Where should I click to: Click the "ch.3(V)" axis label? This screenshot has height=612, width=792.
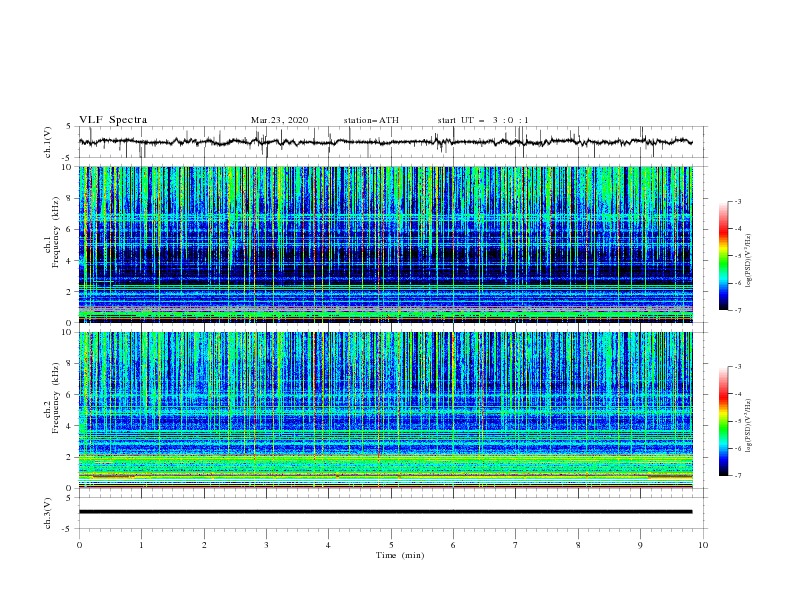click(48, 513)
